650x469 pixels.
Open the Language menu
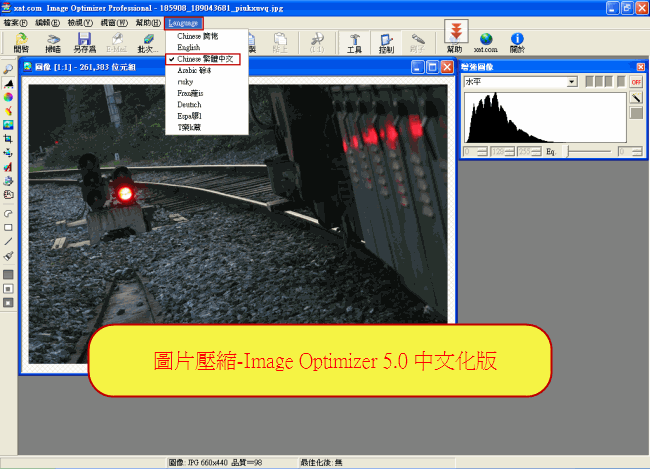click(183, 21)
